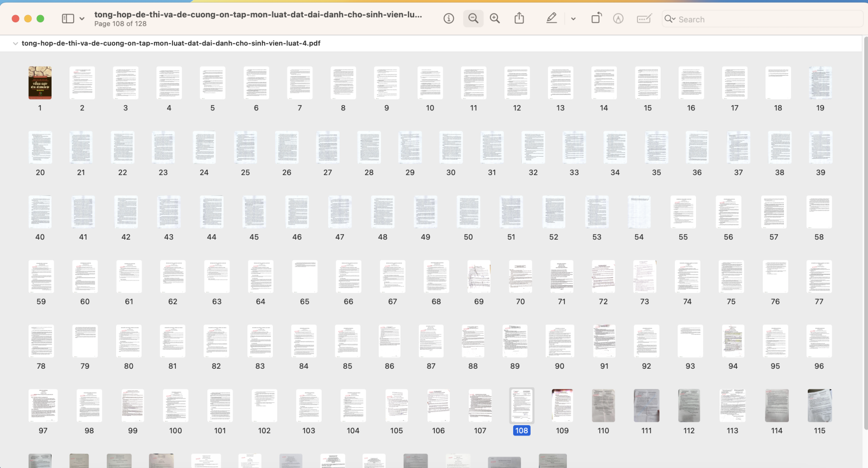Select page 77 thumbnail
This screenshot has width=868, height=468.
click(x=819, y=276)
